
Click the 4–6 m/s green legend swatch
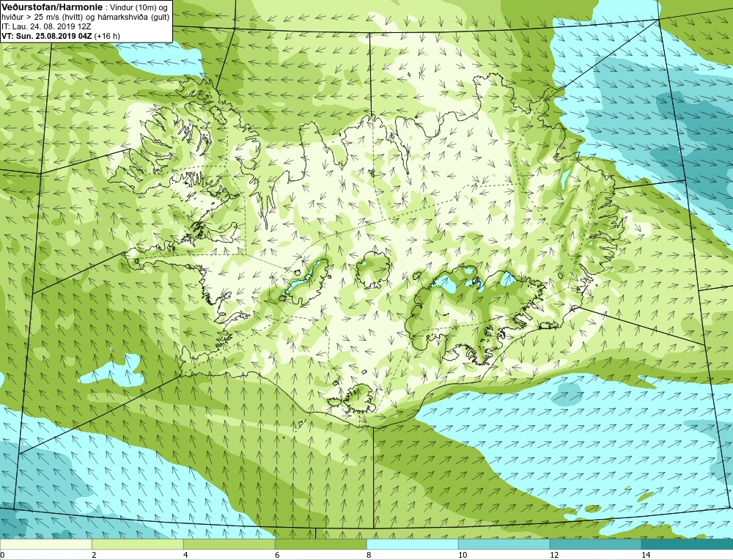(229, 545)
